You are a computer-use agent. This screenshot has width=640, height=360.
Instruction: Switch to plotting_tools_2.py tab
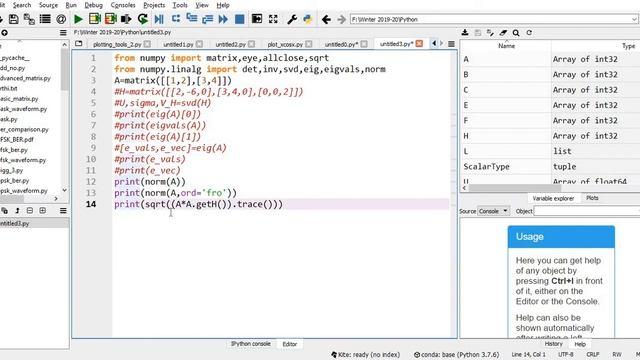click(117, 44)
